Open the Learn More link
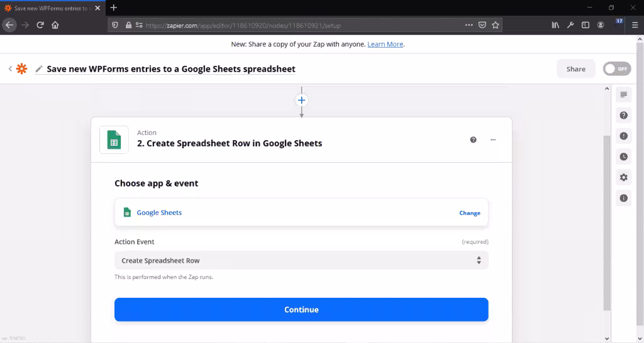This screenshot has height=343, width=644. (x=385, y=44)
